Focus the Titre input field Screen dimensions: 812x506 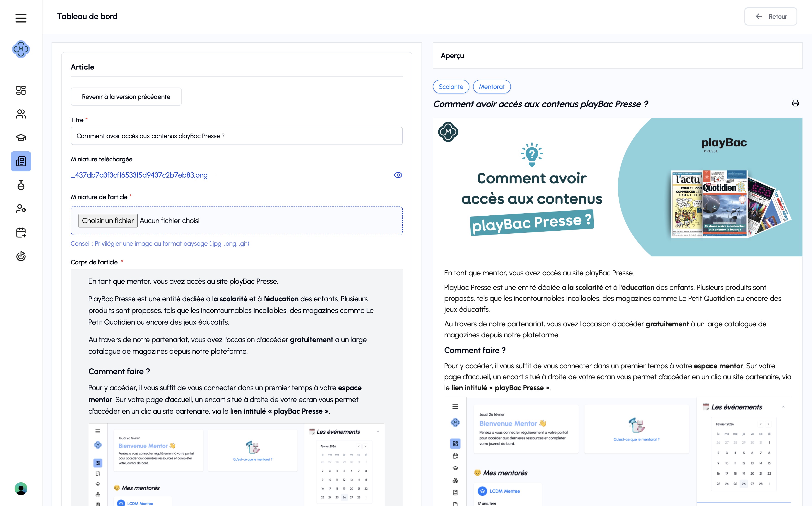pos(236,136)
